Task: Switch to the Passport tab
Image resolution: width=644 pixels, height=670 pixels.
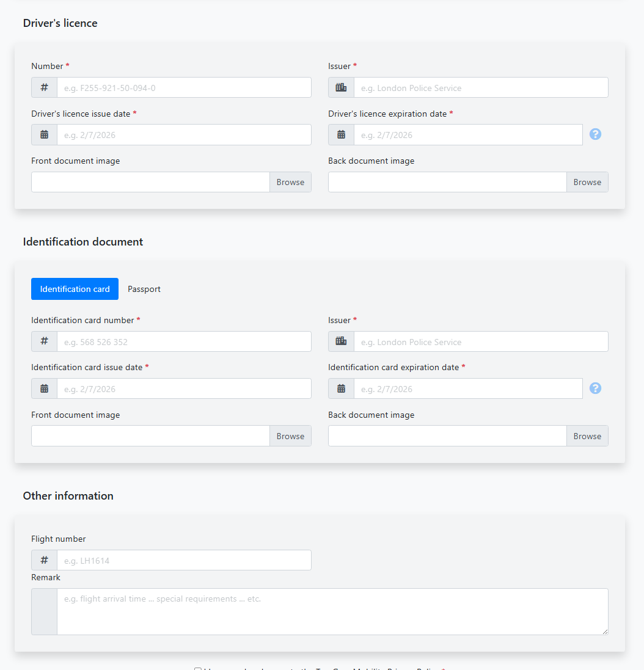Action: pyautogui.click(x=144, y=289)
